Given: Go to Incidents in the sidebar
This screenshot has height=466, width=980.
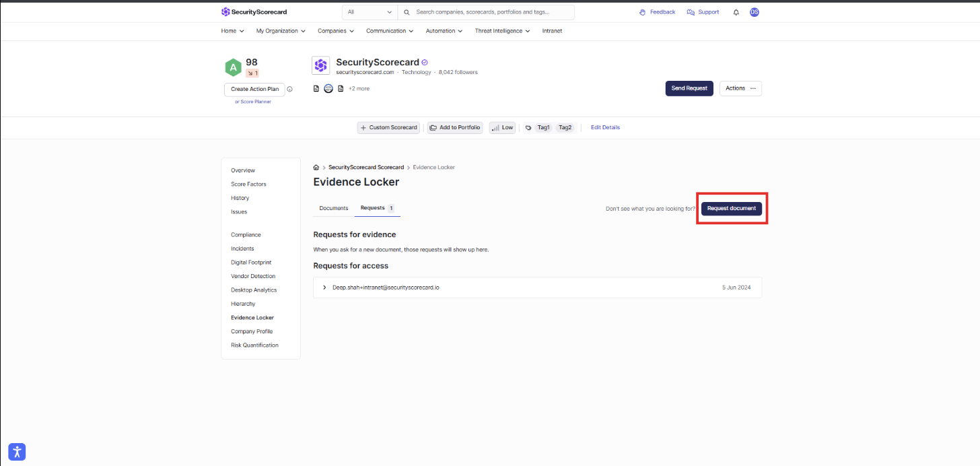Looking at the screenshot, I should 242,248.
